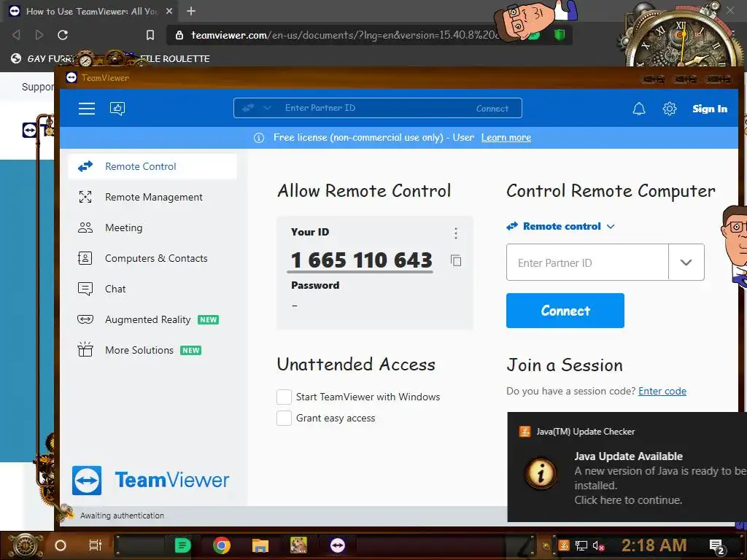Open the Start button on taskbar
Image resolution: width=747 pixels, height=560 pixels.
[25, 545]
